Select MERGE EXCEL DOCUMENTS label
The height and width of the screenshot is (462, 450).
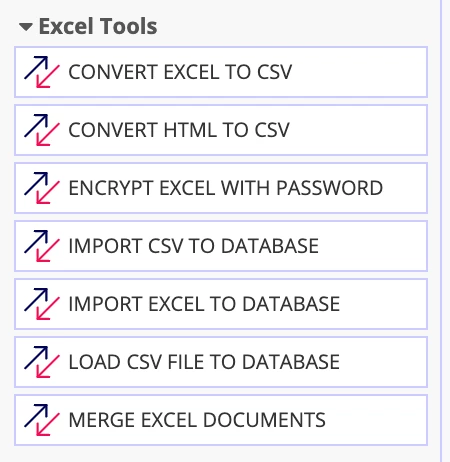pos(197,420)
